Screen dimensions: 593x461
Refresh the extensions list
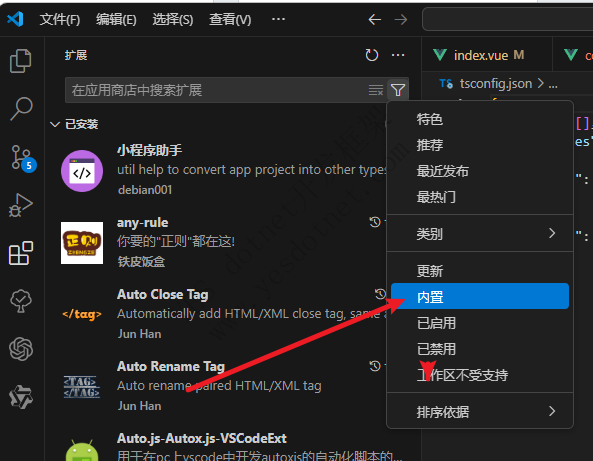[371, 55]
